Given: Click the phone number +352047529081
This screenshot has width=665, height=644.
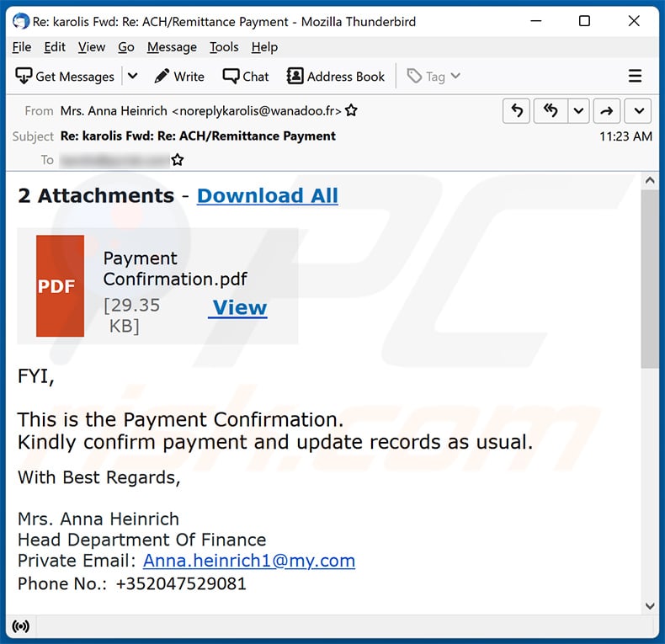Looking at the screenshot, I should point(181,583).
